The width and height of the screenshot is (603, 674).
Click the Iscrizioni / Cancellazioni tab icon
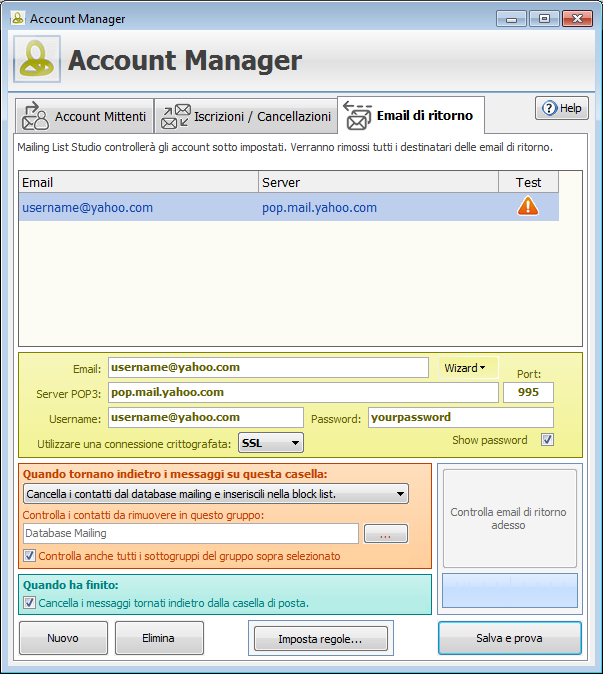(176, 116)
